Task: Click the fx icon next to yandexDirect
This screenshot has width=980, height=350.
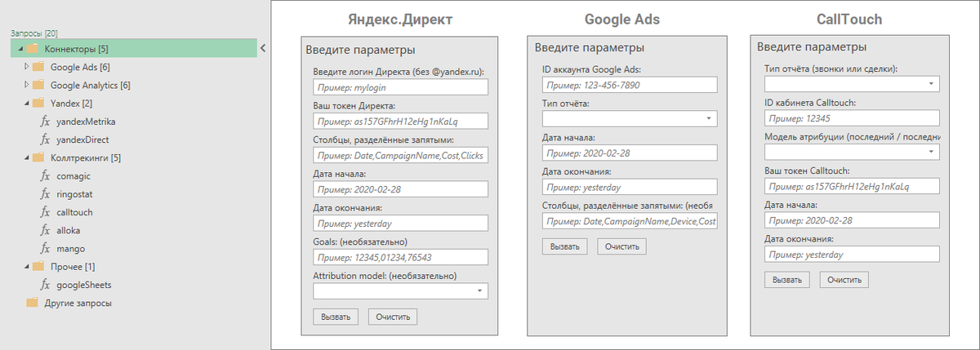Action: tap(45, 140)
